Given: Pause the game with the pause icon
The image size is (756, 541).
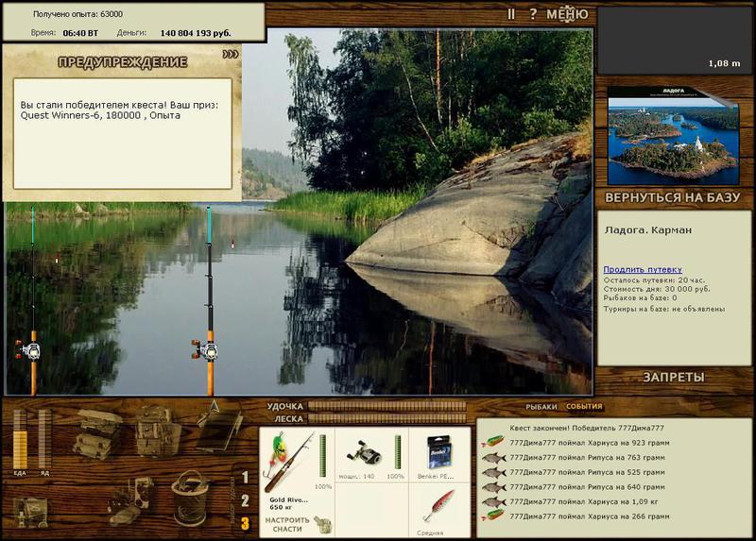Looking at the screenshot, I should [x=511, y=14].
